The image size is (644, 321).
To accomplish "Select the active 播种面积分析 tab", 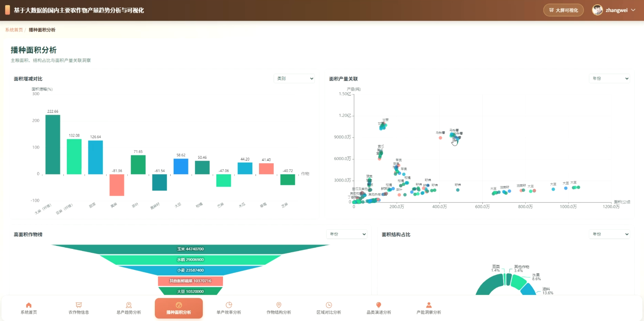I will click(179, 308).
